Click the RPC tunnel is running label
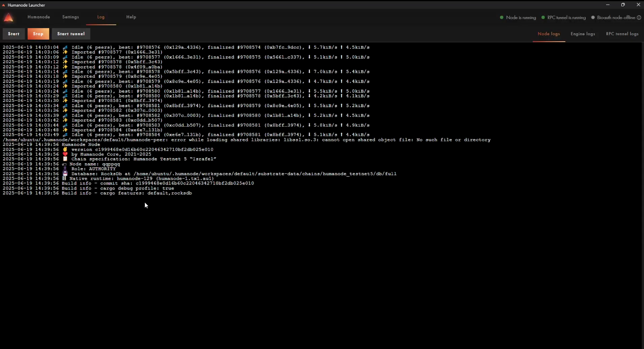 566,17
